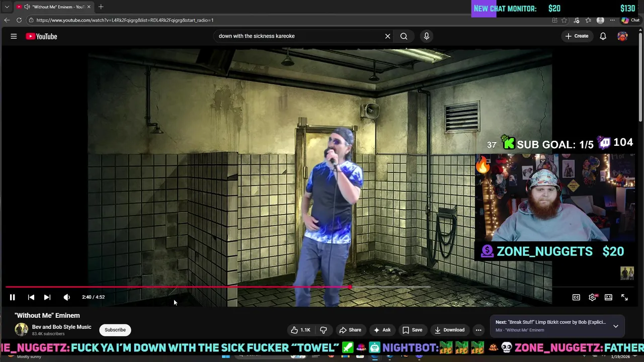The width and height of the screenshot is (644, 362).
Task: Seek using the red progress bar handle
Action: tap(350, 287)
